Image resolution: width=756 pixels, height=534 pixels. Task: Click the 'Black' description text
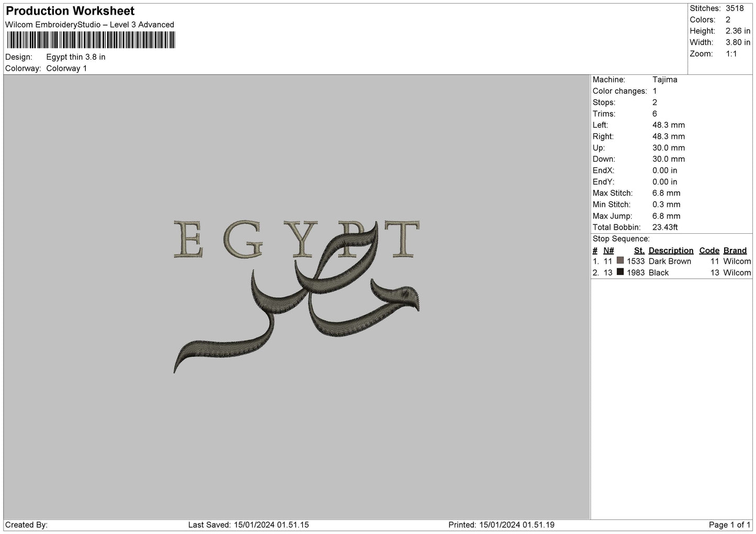(659, 273)
